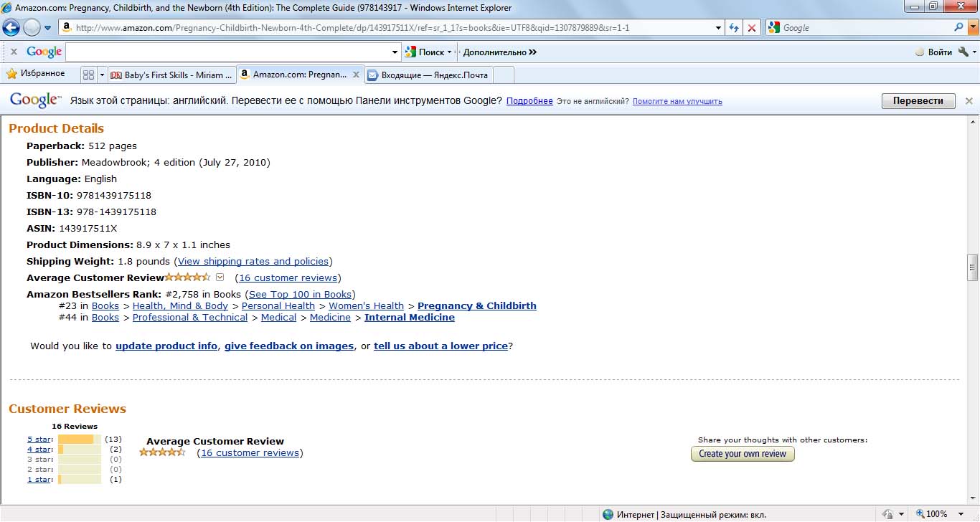980x522 pixels.
Task: Click the Перевести translate button
Action: click(x=918, y=101)
